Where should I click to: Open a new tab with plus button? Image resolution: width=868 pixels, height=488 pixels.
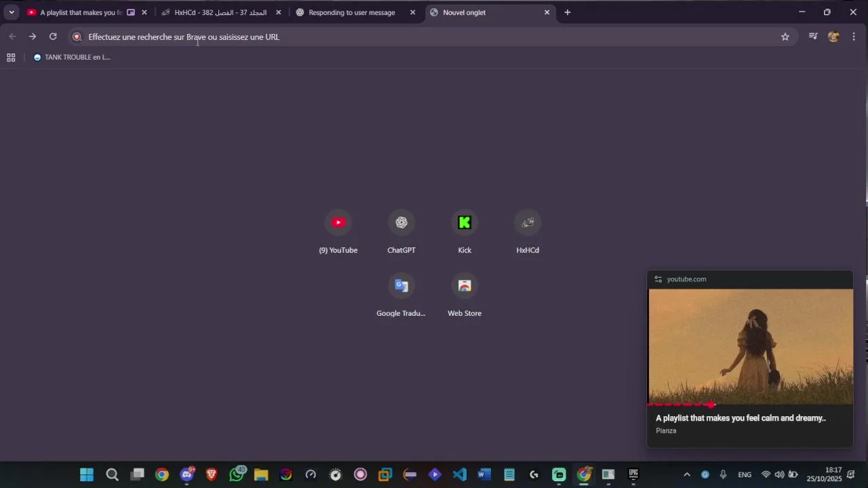coord(568,12)
